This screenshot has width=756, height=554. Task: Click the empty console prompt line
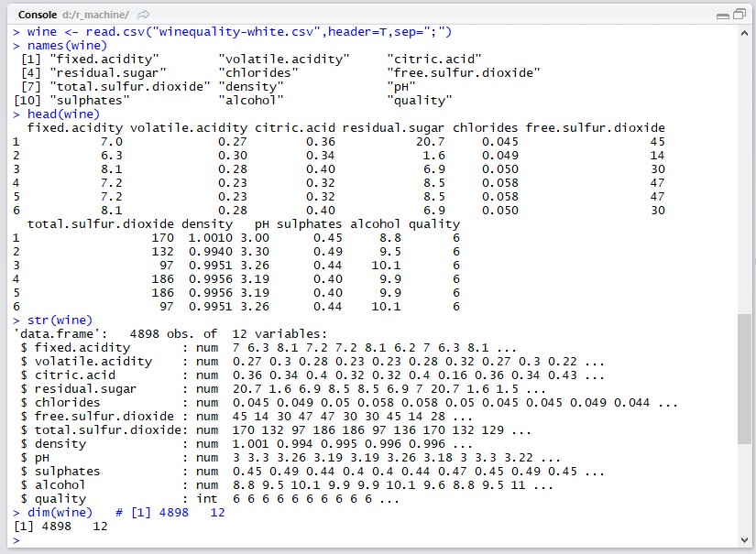click(16, 540)
